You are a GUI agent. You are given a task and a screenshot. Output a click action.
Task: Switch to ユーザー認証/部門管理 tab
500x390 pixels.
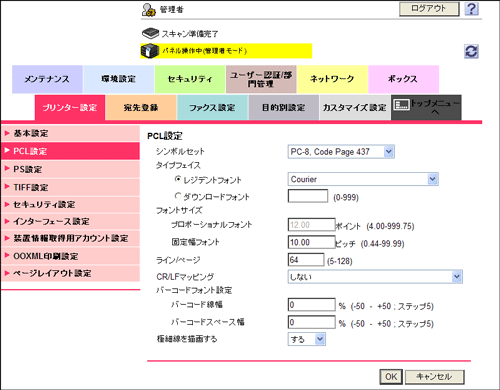(261, 79)
